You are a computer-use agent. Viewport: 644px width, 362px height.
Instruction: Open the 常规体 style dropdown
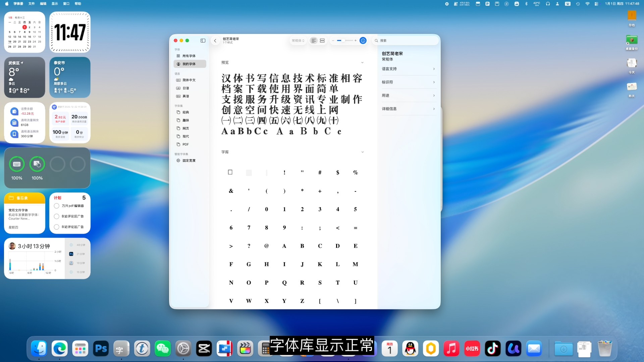[298, 40]
